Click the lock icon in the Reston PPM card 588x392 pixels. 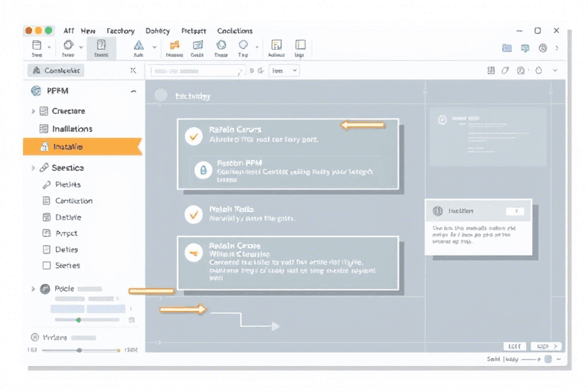tap(203, 170)
